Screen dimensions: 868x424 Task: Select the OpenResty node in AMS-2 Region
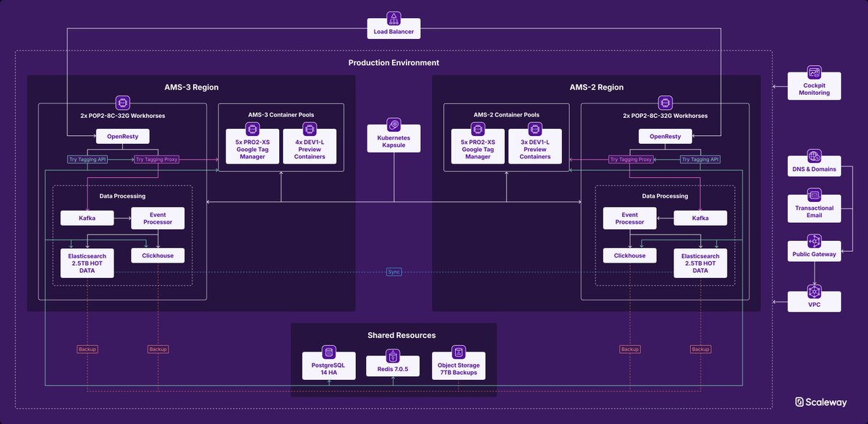click(x=665, y=135)
